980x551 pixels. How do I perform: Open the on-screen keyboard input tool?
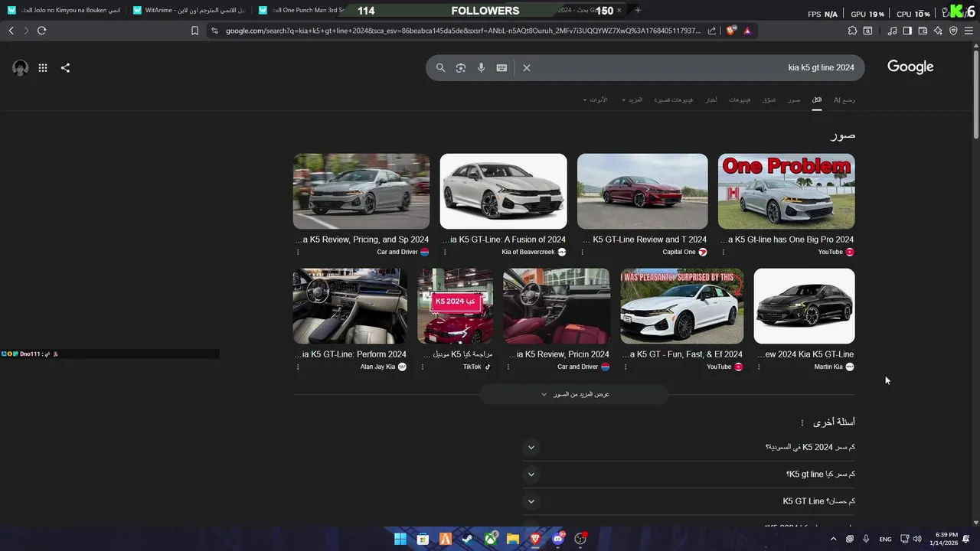click(501, 67)
